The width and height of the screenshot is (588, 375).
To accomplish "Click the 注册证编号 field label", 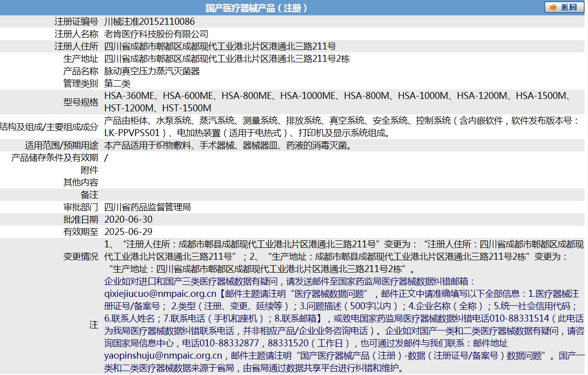I will pyautogui.click(x=76, y=22).
